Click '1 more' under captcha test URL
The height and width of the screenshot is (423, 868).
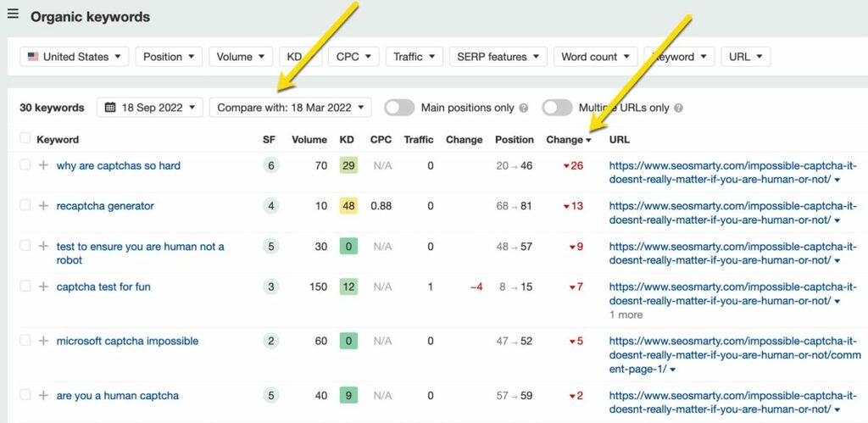(x=626, y=314)
